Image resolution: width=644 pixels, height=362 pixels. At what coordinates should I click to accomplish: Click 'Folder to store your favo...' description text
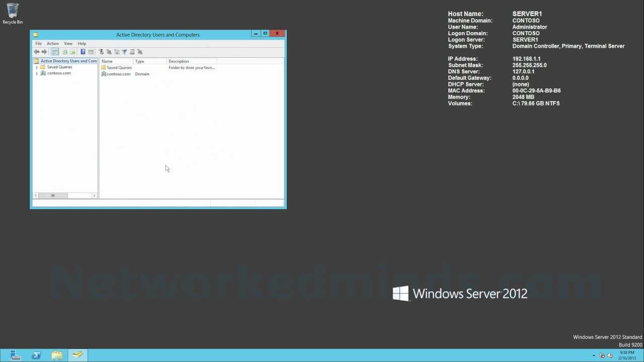pyautogui.click(x=192, y=67)
